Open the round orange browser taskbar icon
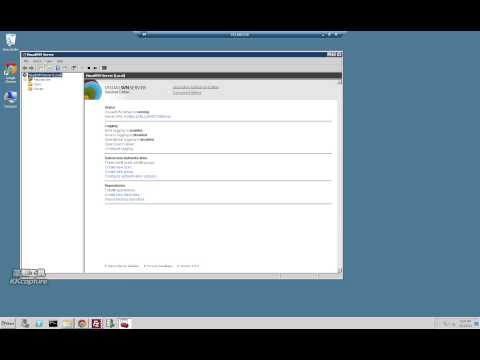Viewport: 480px width, 360px height. pyautogui.click(x=82, y=323)
